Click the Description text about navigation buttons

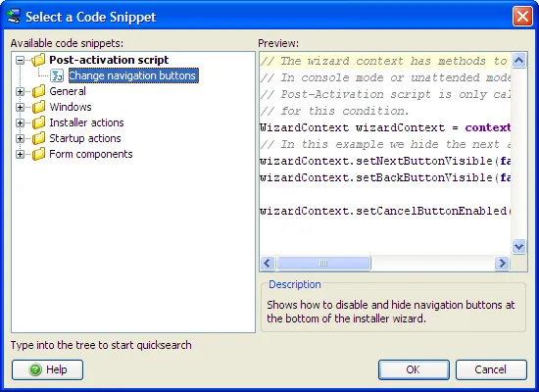pyautogui.click(x=391, y=312)
